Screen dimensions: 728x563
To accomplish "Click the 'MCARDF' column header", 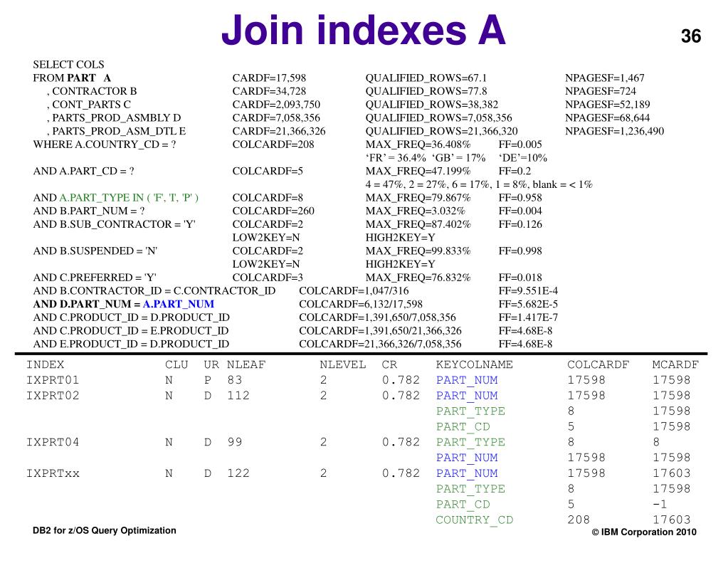I will [675, 365].
